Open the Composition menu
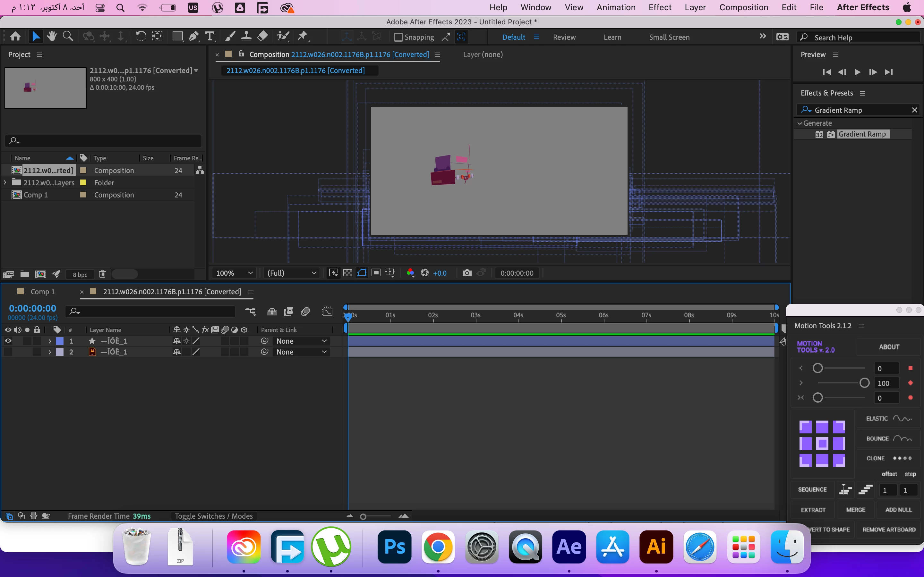The height and width of the screenshot is (577, 924). [x=743, y=7]
